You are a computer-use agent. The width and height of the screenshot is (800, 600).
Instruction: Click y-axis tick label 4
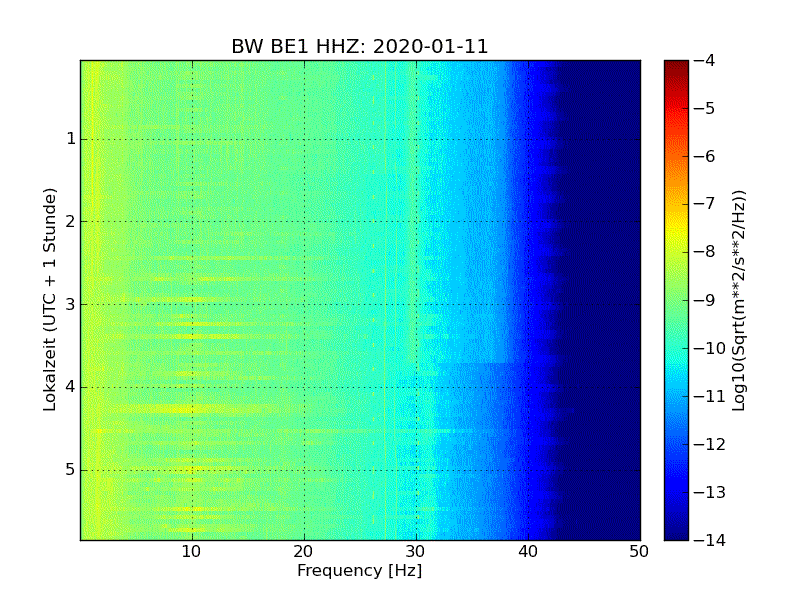pyautogui.click(x=71, y=387)
